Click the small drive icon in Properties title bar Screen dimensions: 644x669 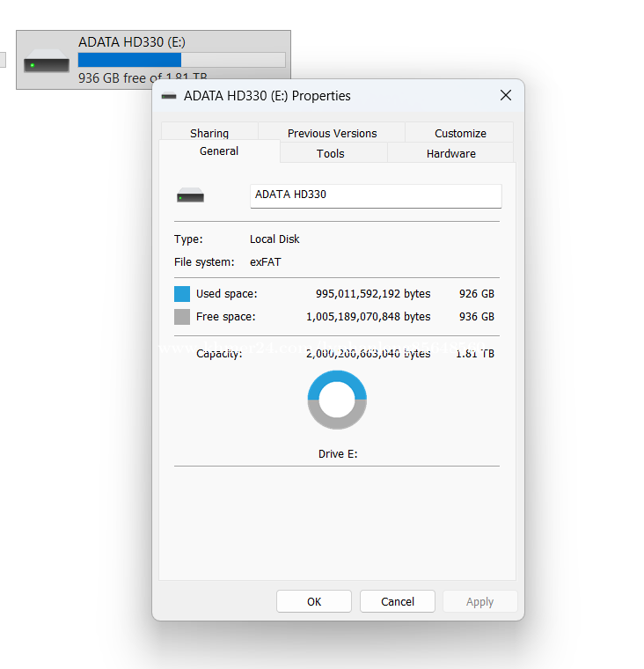[169, 96]
